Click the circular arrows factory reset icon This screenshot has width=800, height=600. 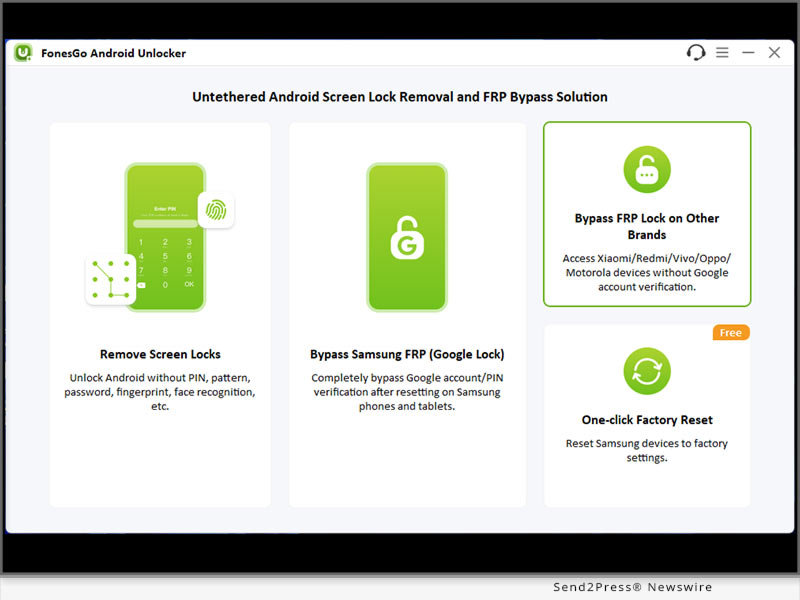[x=647, y=371]
